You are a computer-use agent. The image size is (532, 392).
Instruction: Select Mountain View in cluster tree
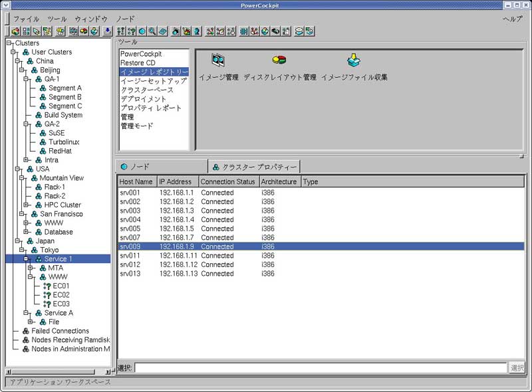(x=61, y=178)
